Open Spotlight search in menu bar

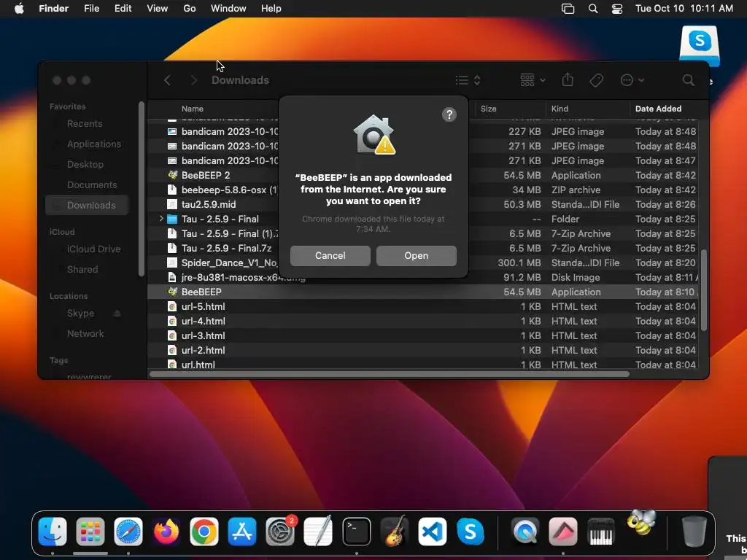pyautogui.click(x=593, y=9)
